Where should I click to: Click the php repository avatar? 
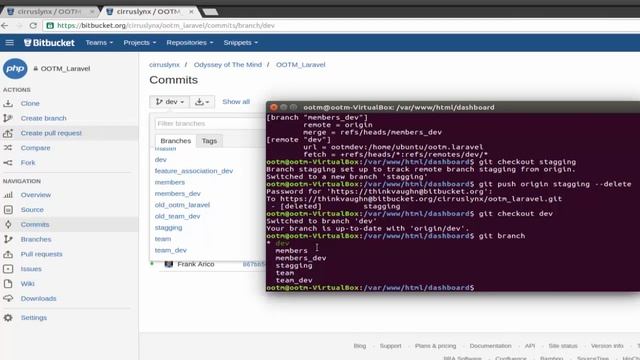pos(15,69)
